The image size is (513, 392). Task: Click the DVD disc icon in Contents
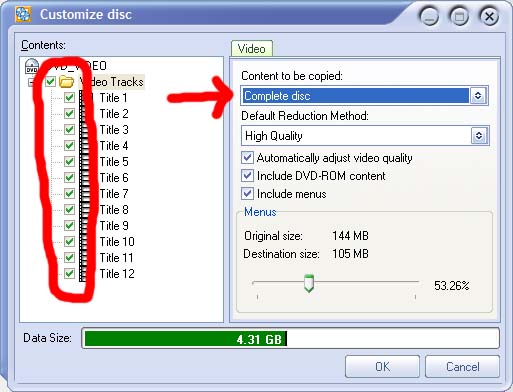click(32, 66)
